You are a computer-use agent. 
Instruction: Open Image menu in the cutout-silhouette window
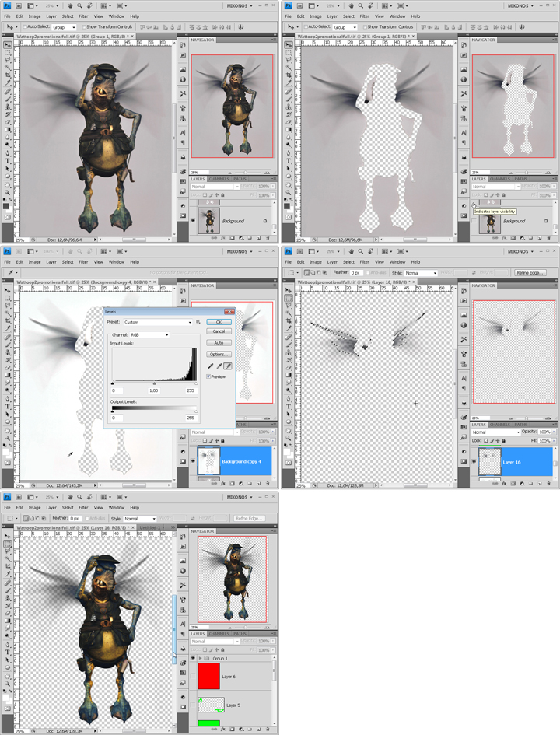click(315, 16)
